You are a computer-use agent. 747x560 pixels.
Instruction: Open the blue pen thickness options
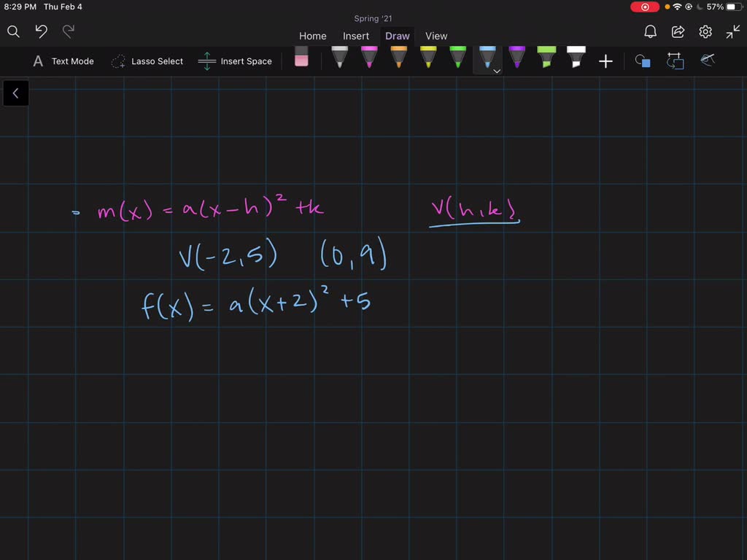click(x=496, y=71)
